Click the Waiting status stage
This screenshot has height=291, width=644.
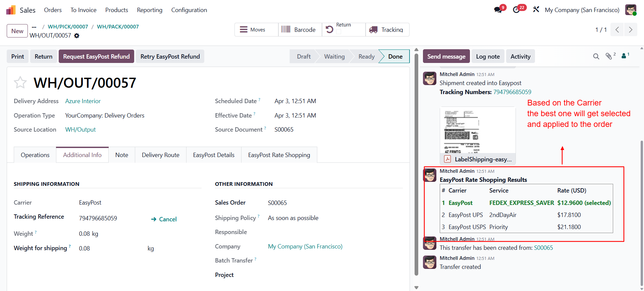(x=334, y=56)
